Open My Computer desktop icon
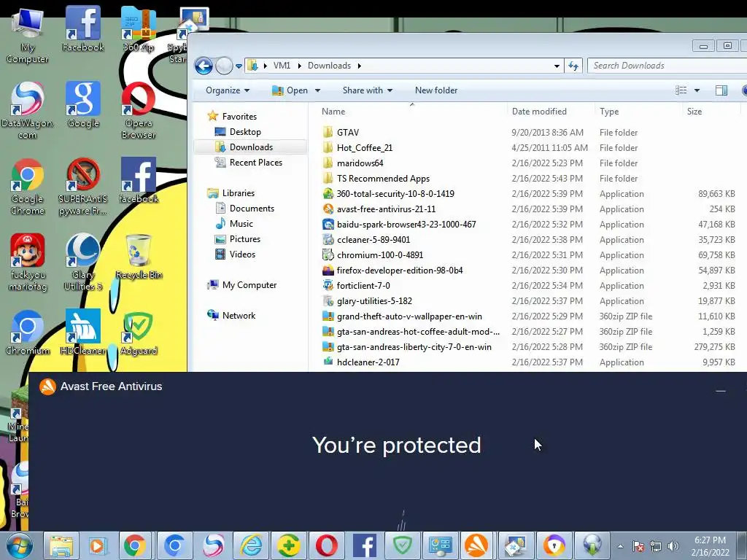Image resolution: width=747 pixels, height=560 pixels. pyautogui.click(x=27, y=34)
